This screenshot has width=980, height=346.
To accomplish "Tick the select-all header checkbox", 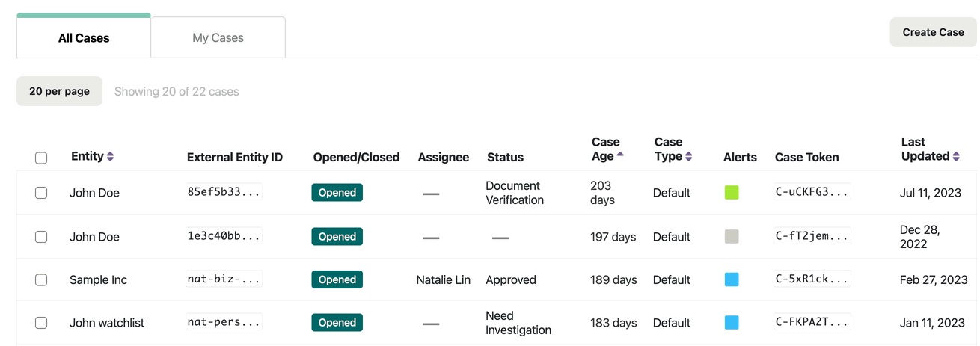I will tap(41, 158).
